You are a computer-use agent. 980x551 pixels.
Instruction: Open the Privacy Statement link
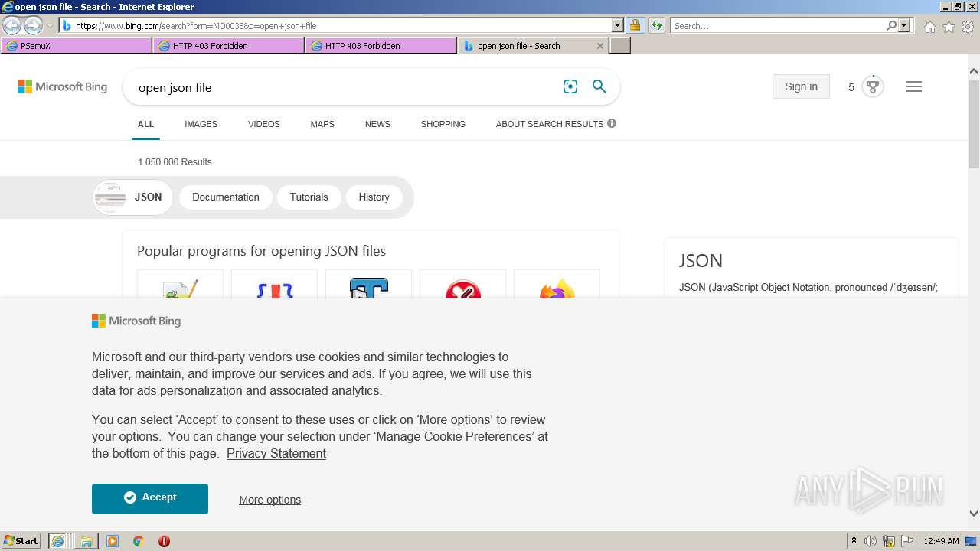coord(276,454)
